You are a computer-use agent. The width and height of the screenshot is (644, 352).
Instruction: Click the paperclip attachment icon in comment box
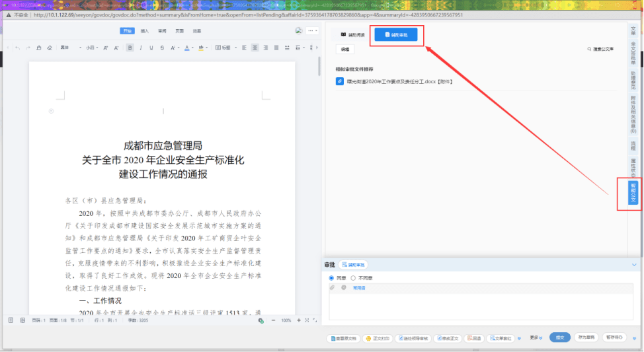click(333, 287)
